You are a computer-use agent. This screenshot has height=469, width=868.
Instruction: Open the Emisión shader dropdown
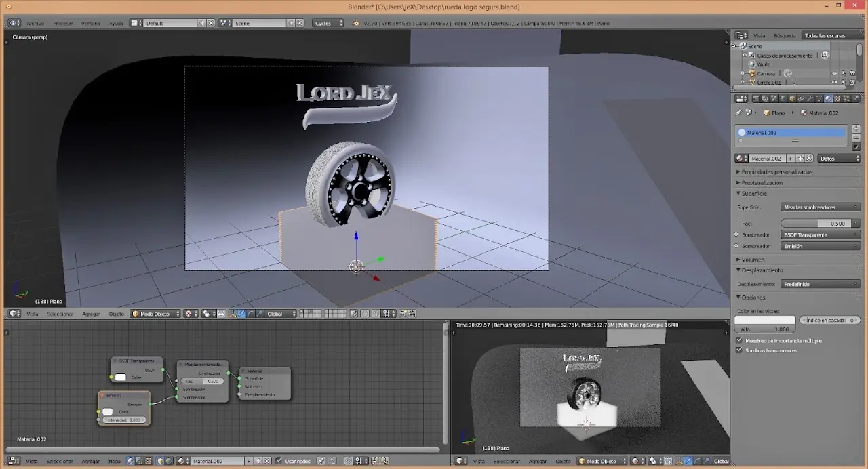(x=820, y=246)
